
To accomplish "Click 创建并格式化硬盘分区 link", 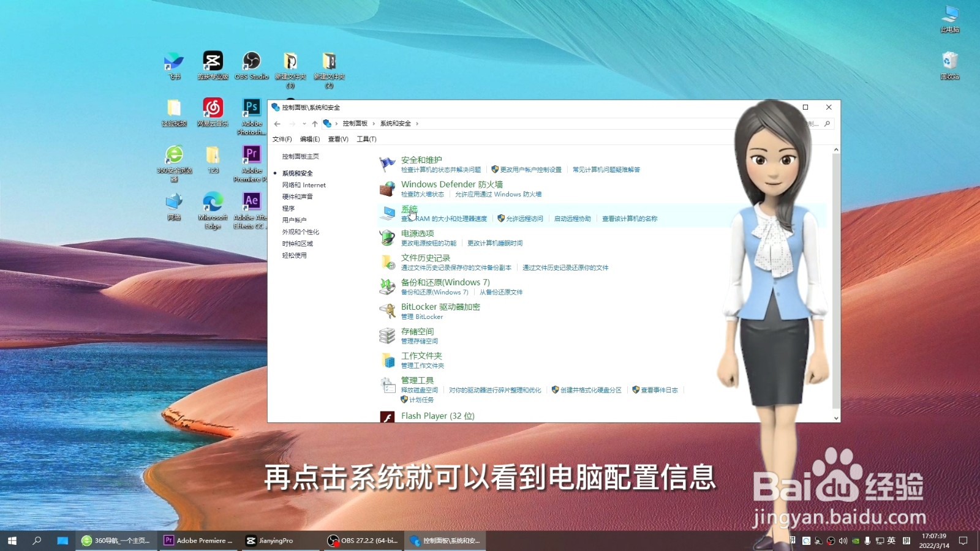I will pyautogui.click(x=590, y=390).
